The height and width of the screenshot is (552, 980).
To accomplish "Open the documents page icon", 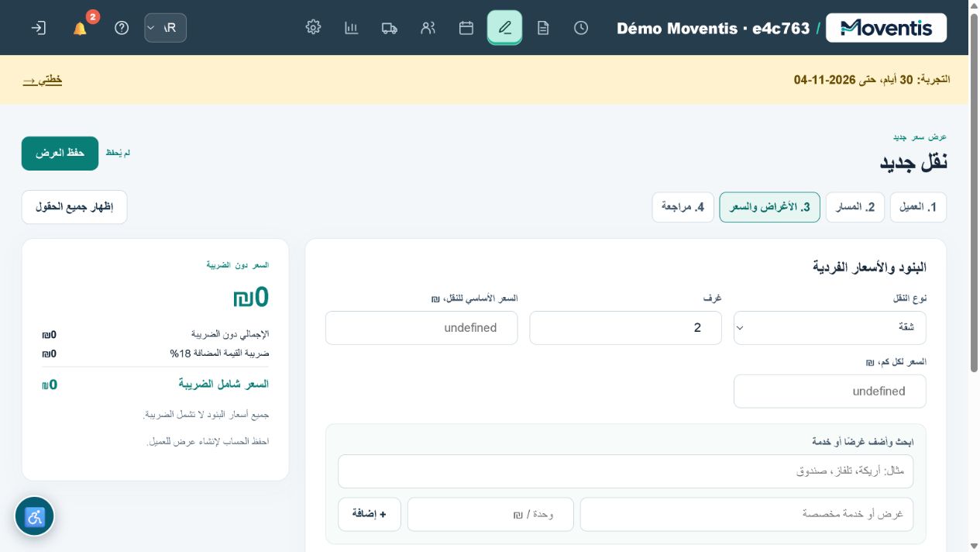I will tap(543, 28).
